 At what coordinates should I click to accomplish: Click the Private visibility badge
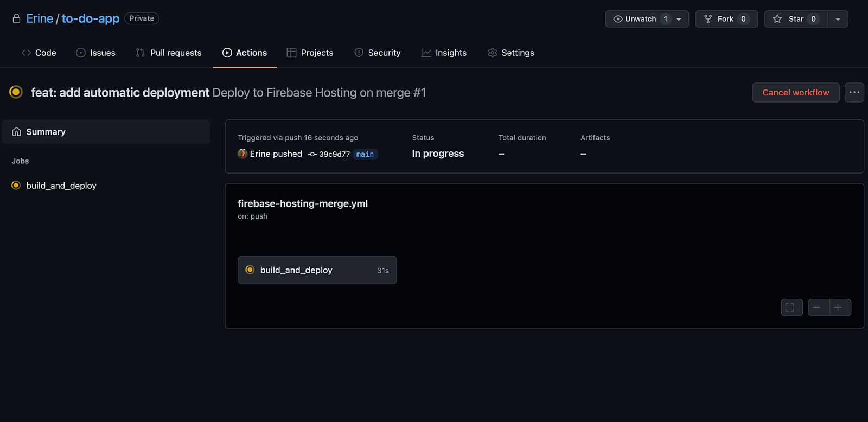142,18
